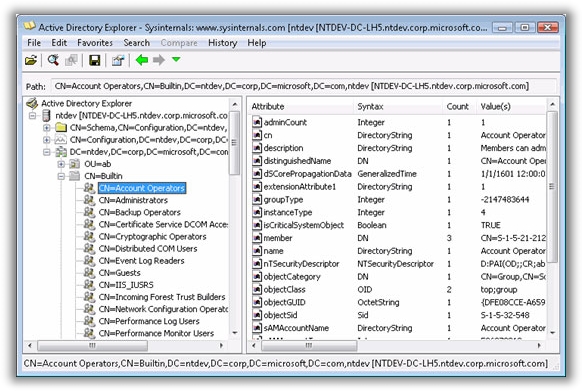This screenshot has height=391, width=582.
Task: Sort by the Attribute column header
Action: click(x=301, y=107)
